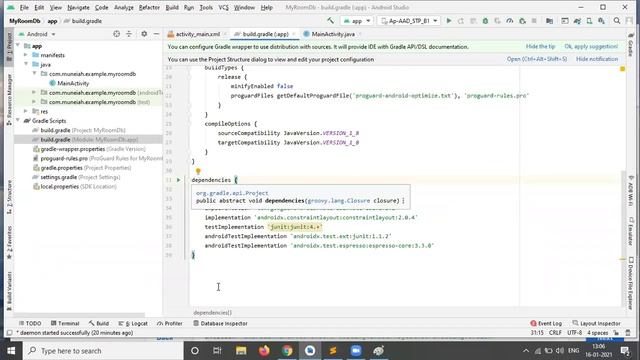Open the Build menu
The width and height of the screenshot is (640, 360).
click(172, 7)
